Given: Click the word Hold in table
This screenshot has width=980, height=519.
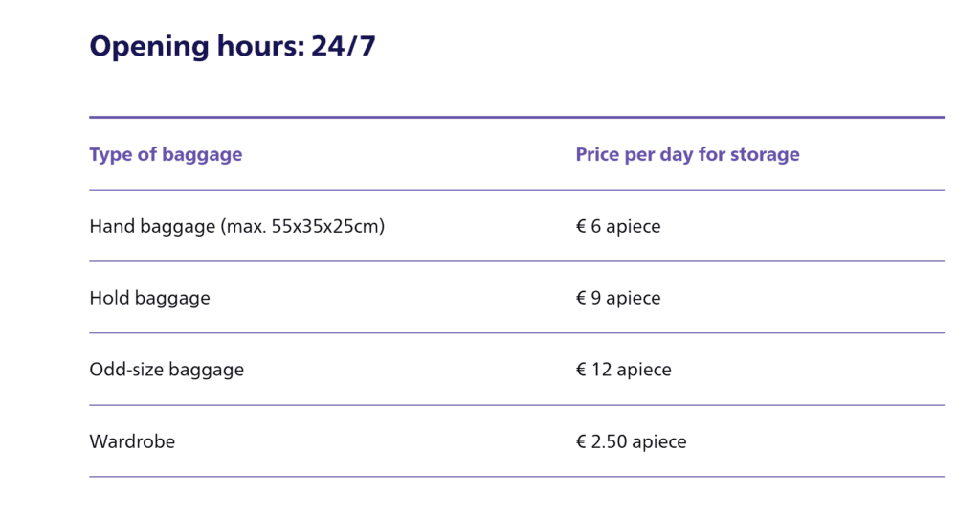Looking at the screenshot, I should [x=109, y=298].
